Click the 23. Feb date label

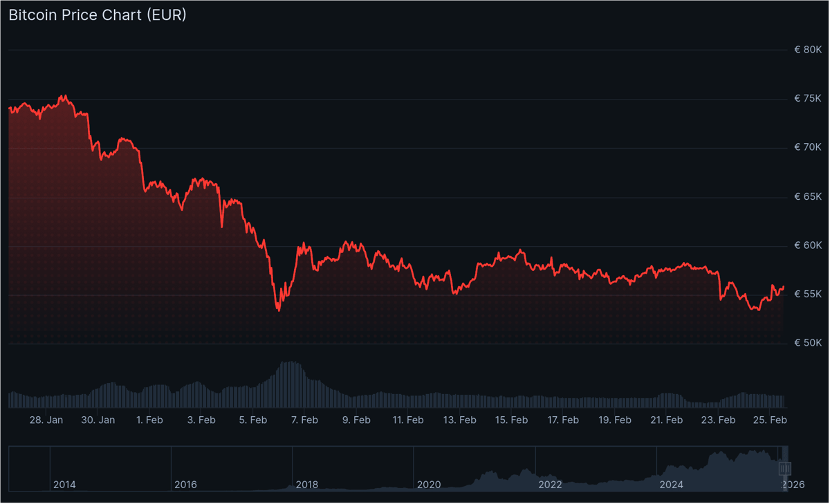click(x=718, y=420)
